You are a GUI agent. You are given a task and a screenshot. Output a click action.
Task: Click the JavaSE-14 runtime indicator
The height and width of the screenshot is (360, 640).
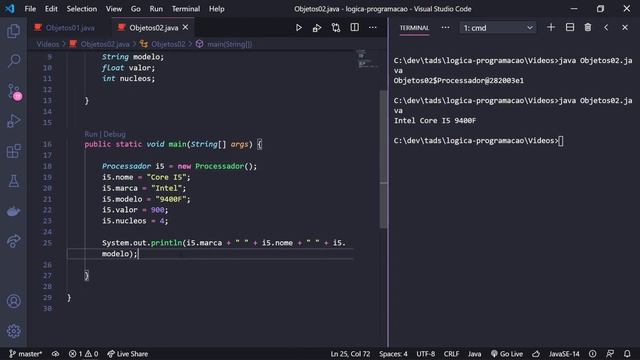click(x=564, y=354)
